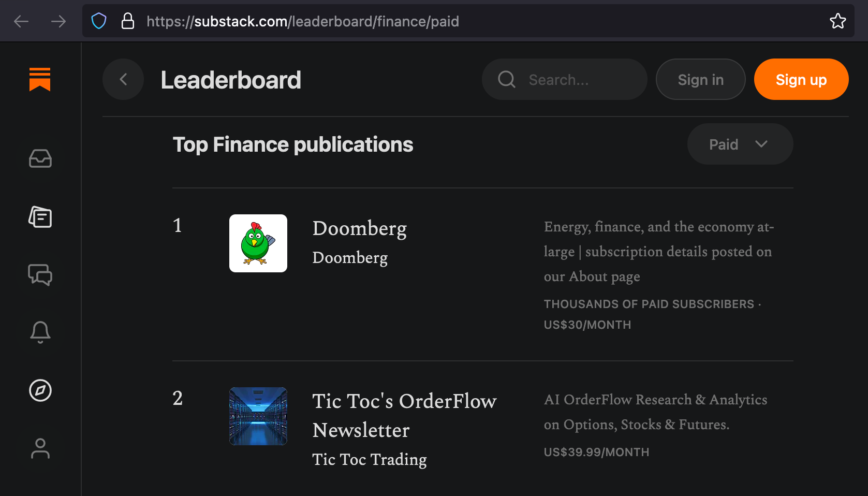Viewport: 868px width, 496px height.
Task: Click the Sign in button
Action: (700, 79)
